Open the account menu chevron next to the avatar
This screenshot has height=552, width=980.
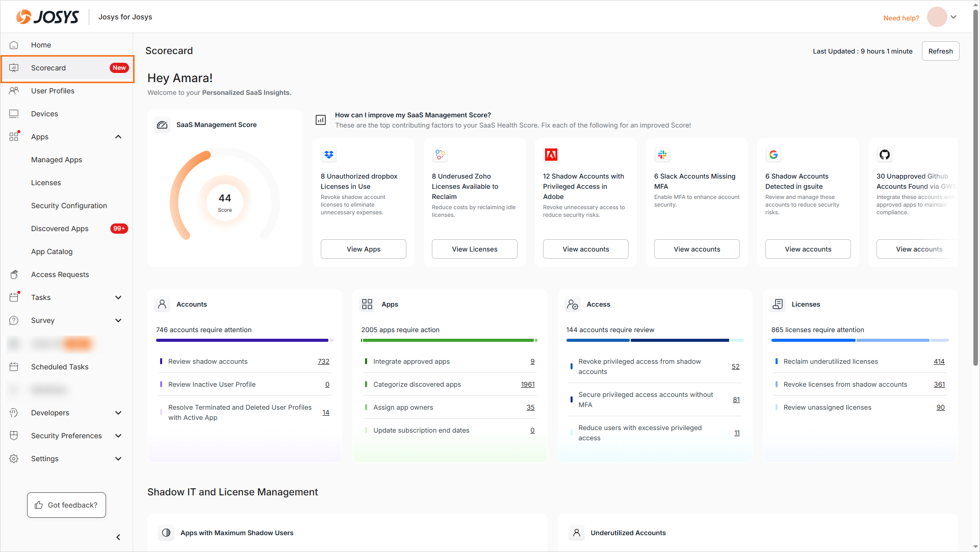[953, 17]
